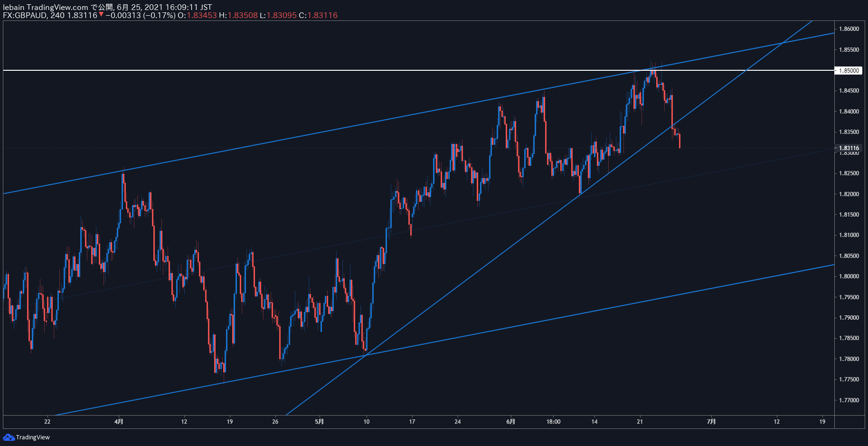Click the current price label 1.83116
This screenshot has height=446, width=868.
[849, 148]
